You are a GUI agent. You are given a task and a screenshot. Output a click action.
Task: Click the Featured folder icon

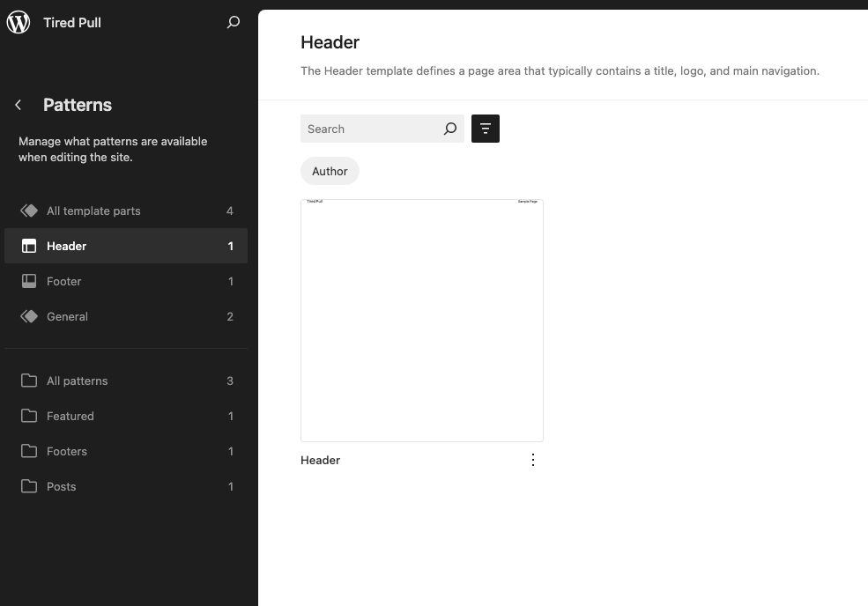pyautogui.click(x=27, y=416)
